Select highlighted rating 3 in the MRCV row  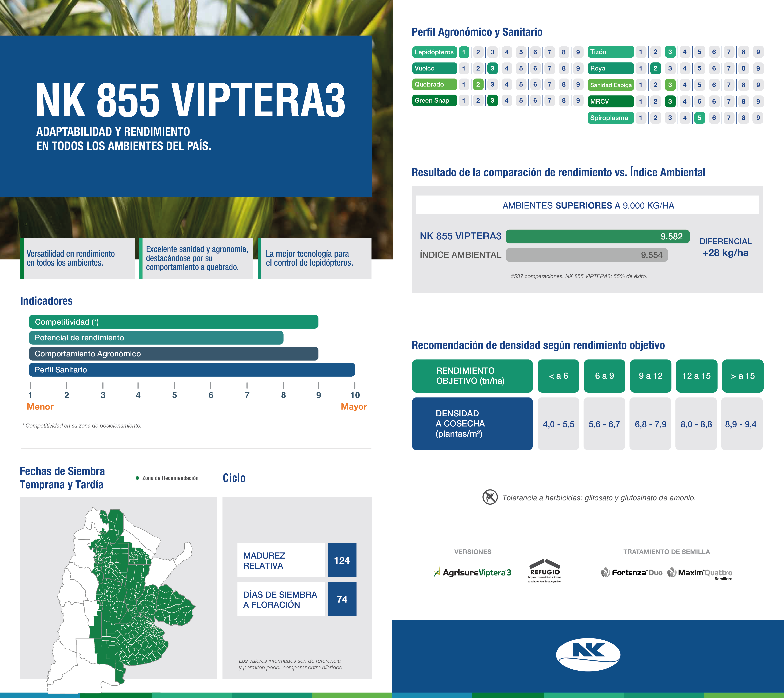pyautogui.click(x=670, y=101)
